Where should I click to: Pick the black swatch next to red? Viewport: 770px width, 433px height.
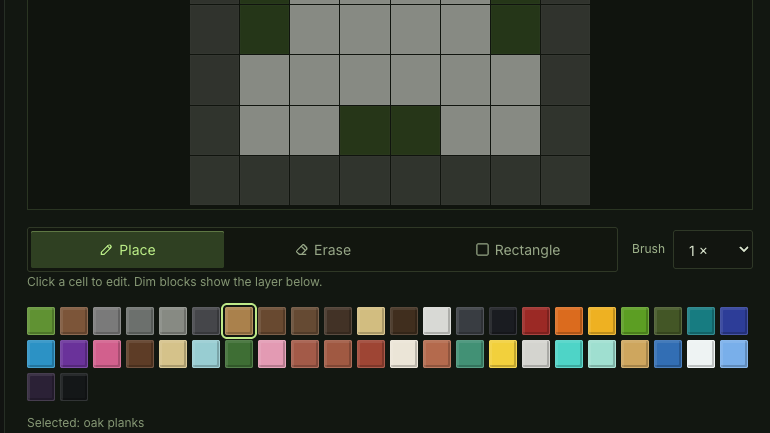(x=503, y=321)
